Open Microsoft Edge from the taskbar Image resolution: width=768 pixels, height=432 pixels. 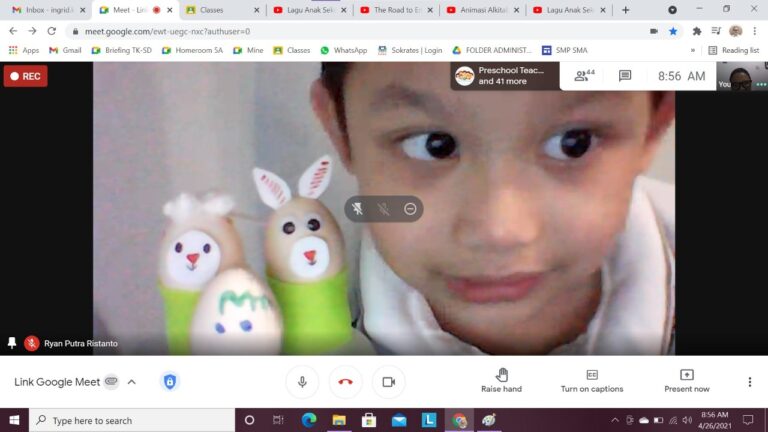coord(309,421)
